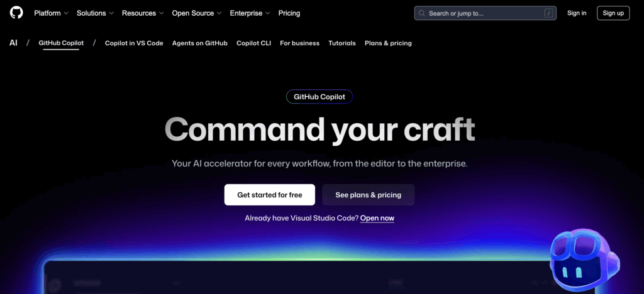The image size is (644, 294).
Task: Open the Open Source dropdown
Action: click(x=196, y=13)
